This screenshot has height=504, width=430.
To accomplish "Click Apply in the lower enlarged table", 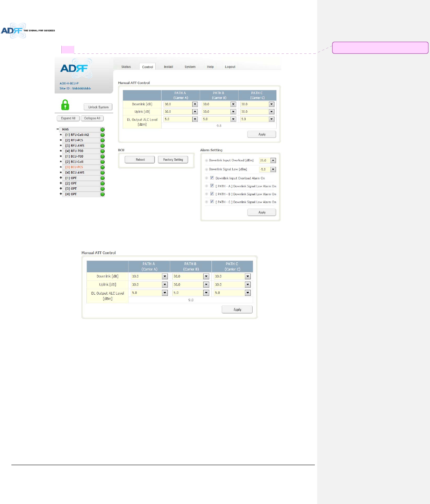I will tap(237, 310).
